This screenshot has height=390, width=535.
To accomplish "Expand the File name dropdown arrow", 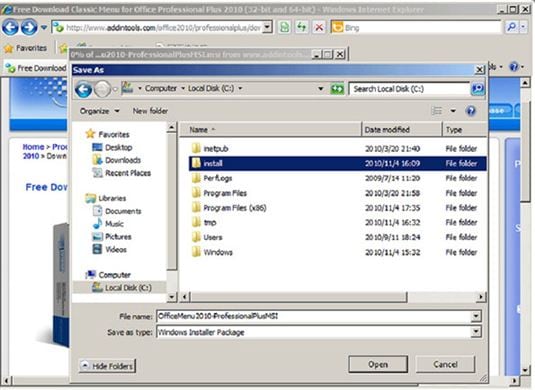I will [476, 316].
